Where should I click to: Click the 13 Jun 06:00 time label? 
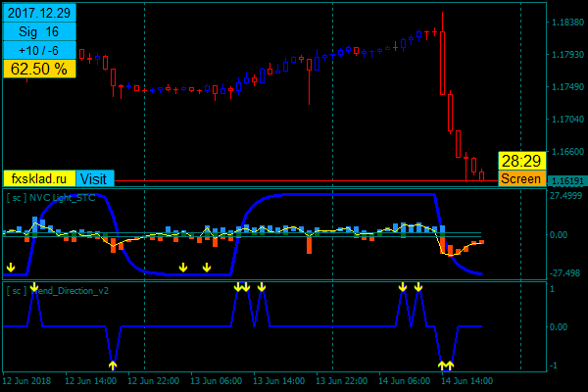tap(216, 381)
